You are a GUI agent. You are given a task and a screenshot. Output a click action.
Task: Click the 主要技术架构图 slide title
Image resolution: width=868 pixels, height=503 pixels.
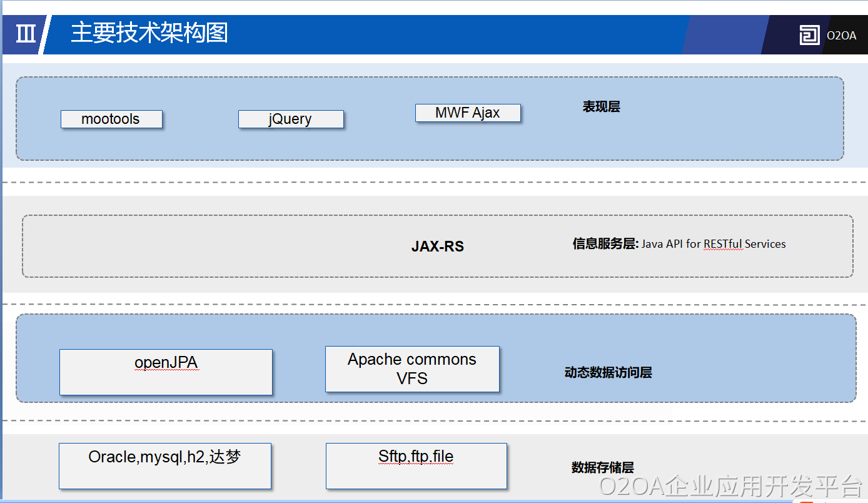pos(149,33)
